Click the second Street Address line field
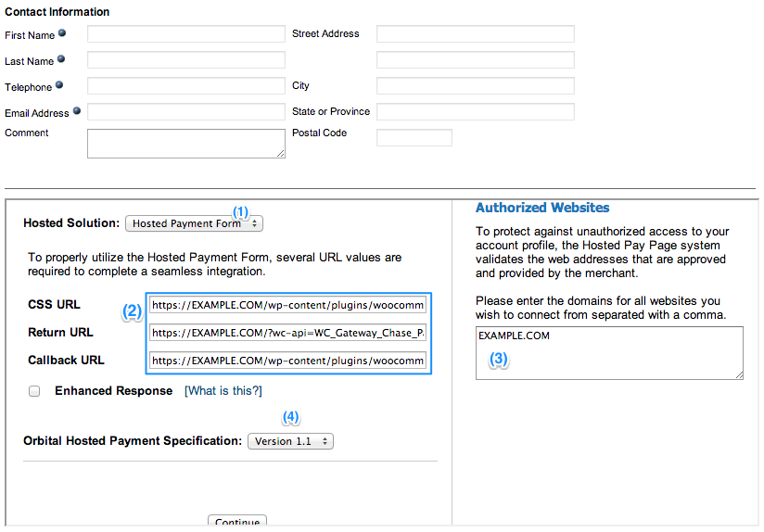Screen dimensions: 764x532 (475, 60)
